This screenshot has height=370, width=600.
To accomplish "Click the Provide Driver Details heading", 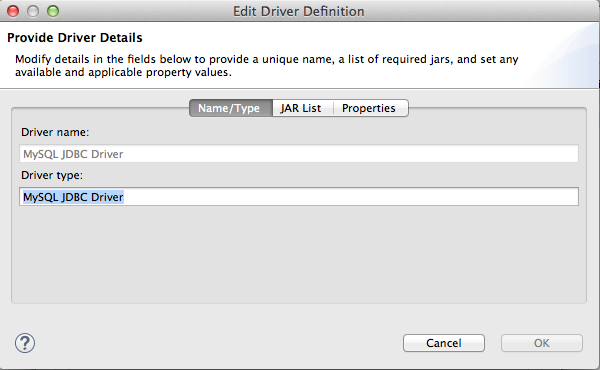I will tap(75, 38).
